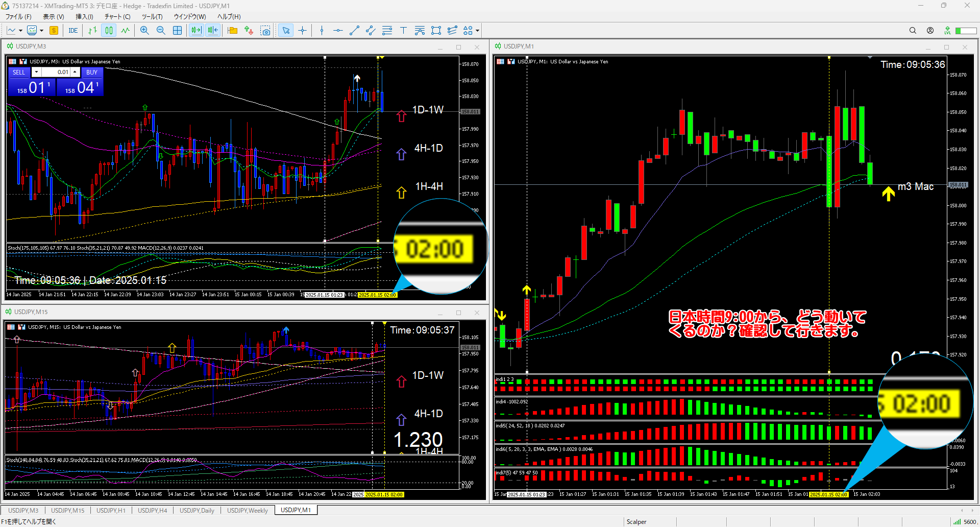Viewport: 980px width, 527px height.
Task: Open the チャート (C) menu
Action: pyautogui.click(x=117, y=17)
